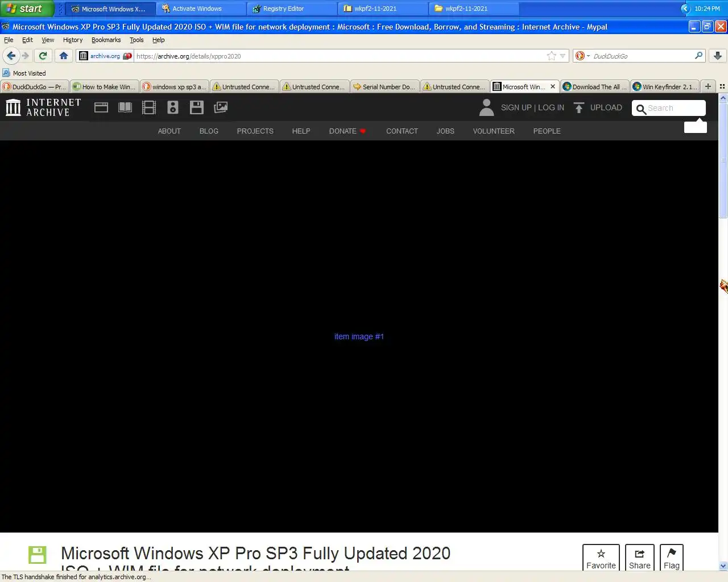The width and height of the screenshot is (728, 582).
Task: Open the VOLUNTEER link
Action: coord(494,131)
